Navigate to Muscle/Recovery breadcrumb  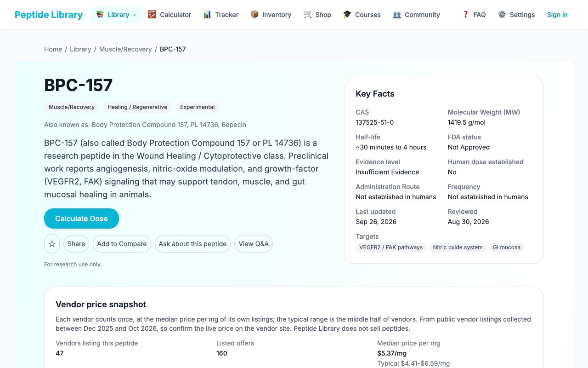[125, 49]
